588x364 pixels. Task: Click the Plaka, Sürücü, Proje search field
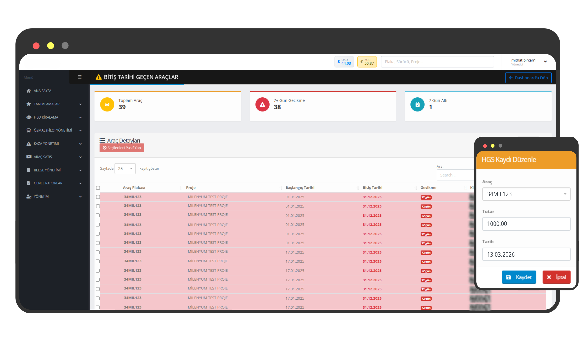pos(437,62)
